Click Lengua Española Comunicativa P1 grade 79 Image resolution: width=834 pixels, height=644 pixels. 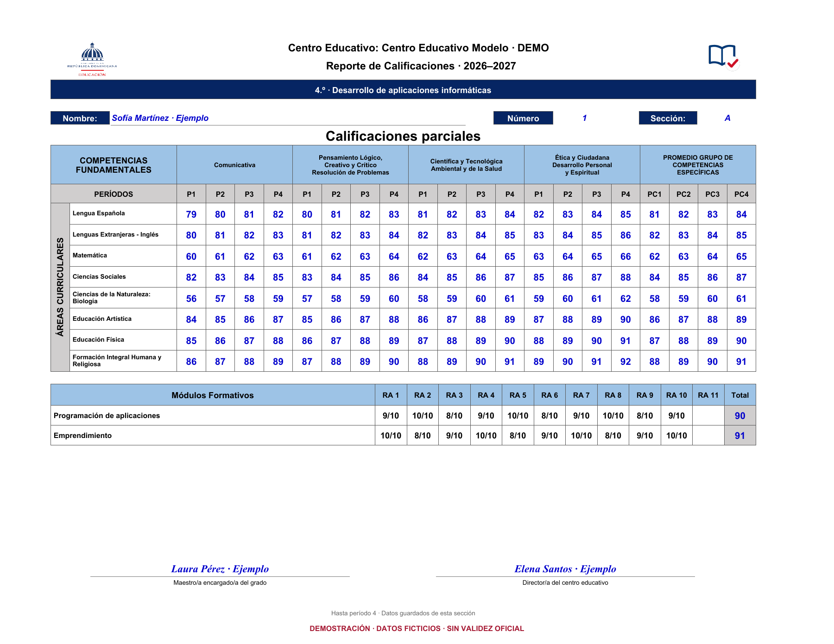(191, 214)
